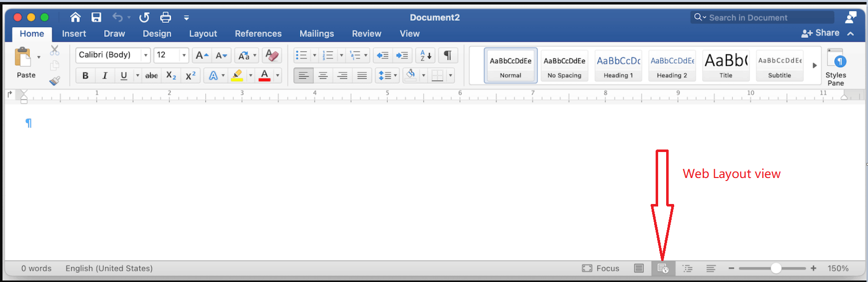Center align text

(x=323, y=75)
